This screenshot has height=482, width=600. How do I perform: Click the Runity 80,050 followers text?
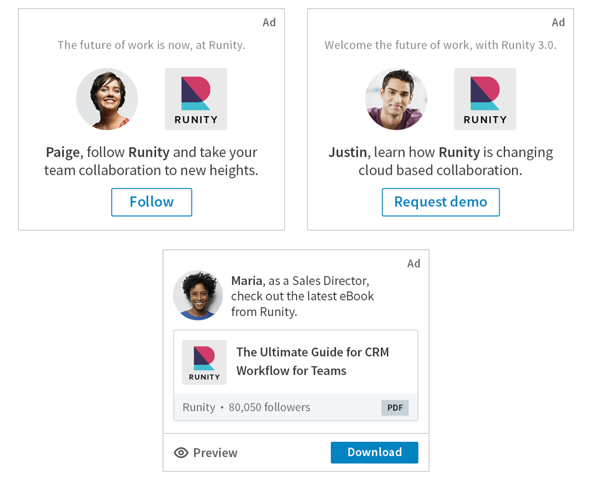click(x=246, y=407)
